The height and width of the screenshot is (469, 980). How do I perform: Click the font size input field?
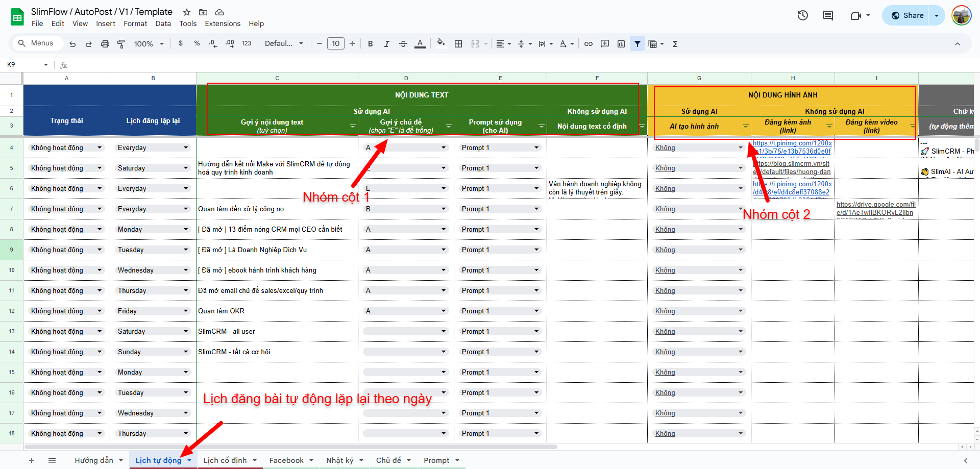click(335, 44)
